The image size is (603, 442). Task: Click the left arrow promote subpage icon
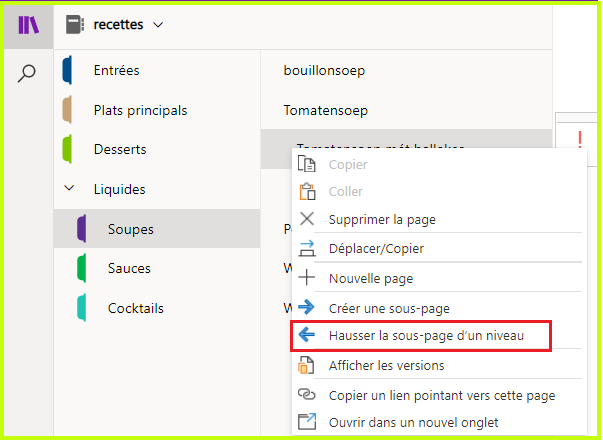307,335
